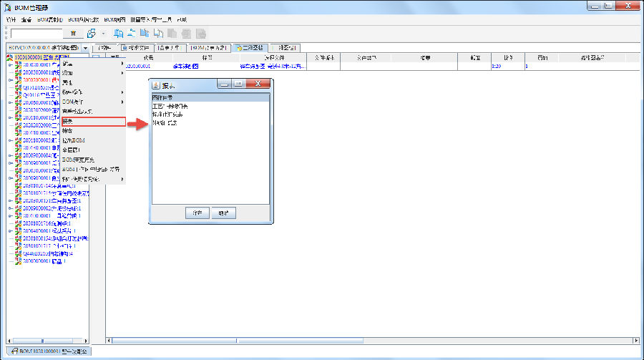This screenshot has height=360, width=644.
Task: Open the Help menu in the menu bar
Action: pyautogui.click(x=182, y=19)
